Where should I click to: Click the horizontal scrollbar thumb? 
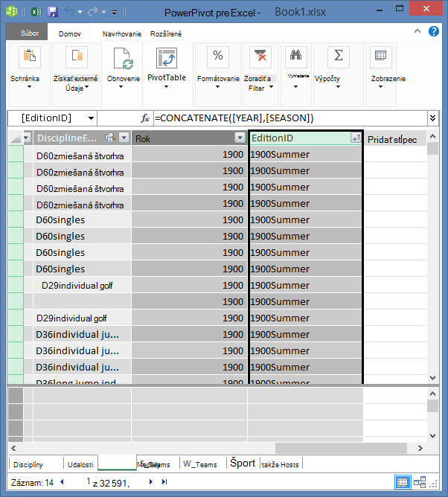pos(341,448)
